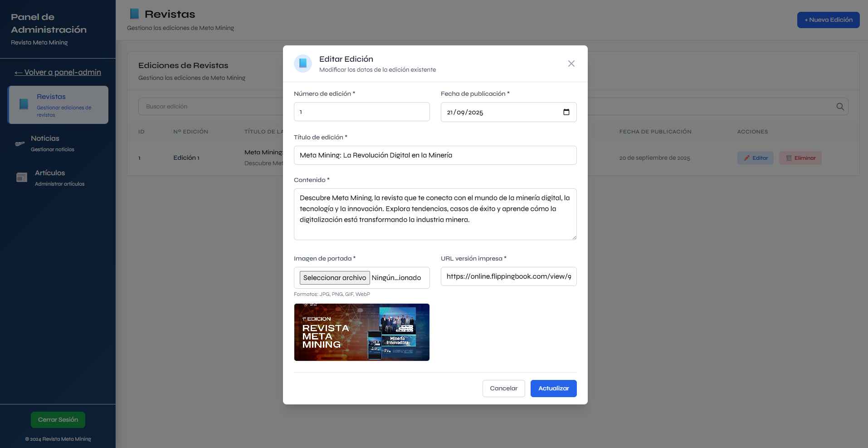Image resolution: width=868 pixels, height=448 pixels.
Task: Click '20 de septiembre de 2025' date cell
Action: (654, 158)
